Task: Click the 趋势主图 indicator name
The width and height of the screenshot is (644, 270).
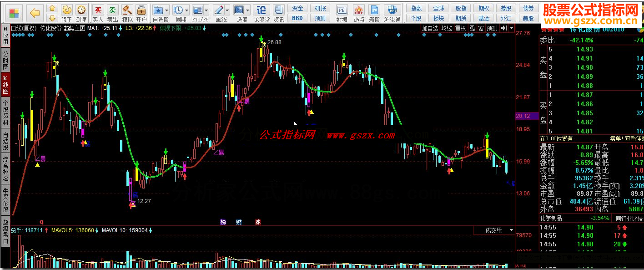Action: [75, 28]
